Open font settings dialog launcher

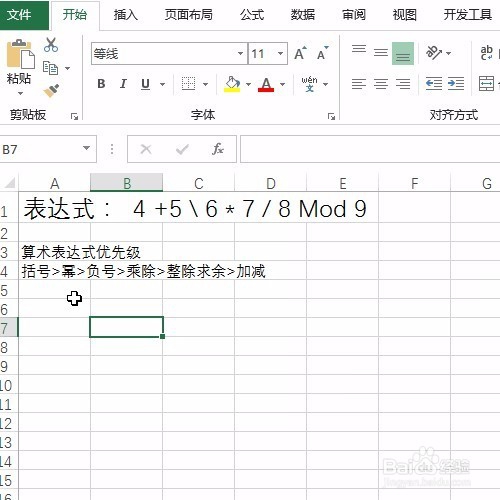[331, 116]
